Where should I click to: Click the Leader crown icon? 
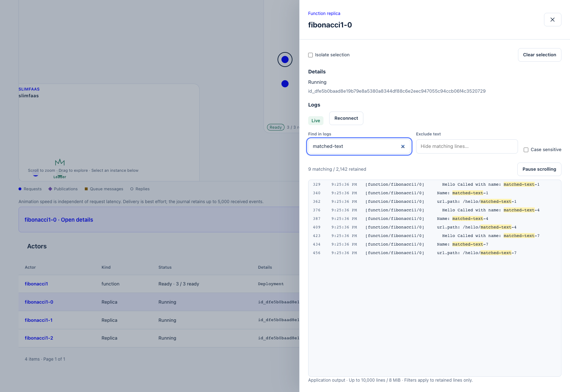[60, 162]
